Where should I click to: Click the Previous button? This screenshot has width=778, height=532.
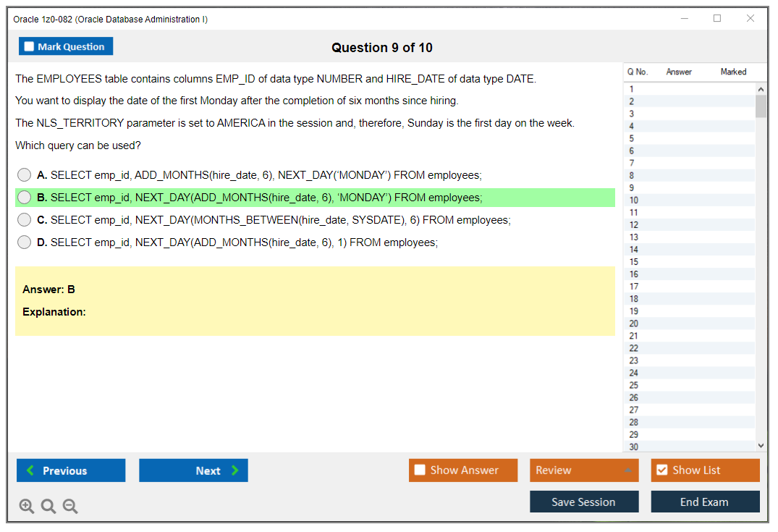(70, 470)
